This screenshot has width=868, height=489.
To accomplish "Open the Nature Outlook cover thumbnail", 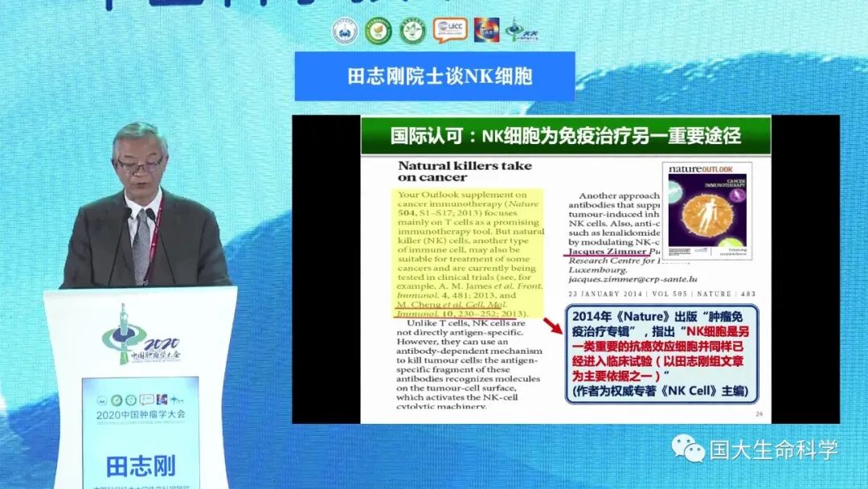I will [707, 211].
